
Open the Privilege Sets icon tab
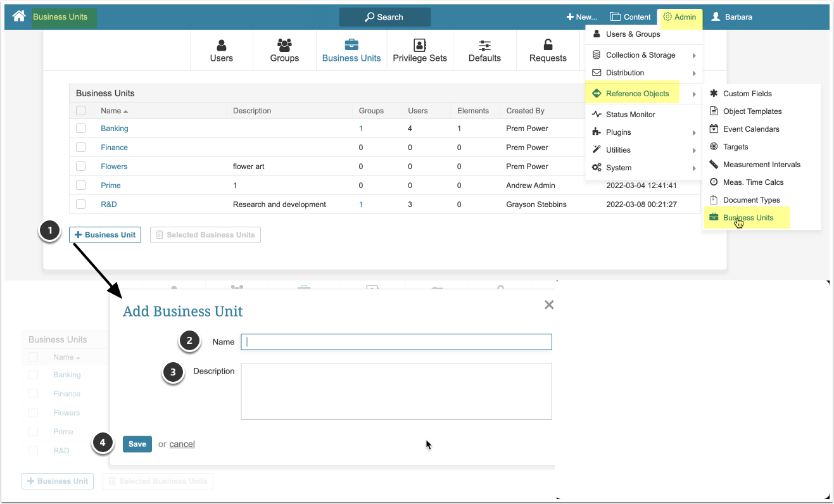coord(419,51)
